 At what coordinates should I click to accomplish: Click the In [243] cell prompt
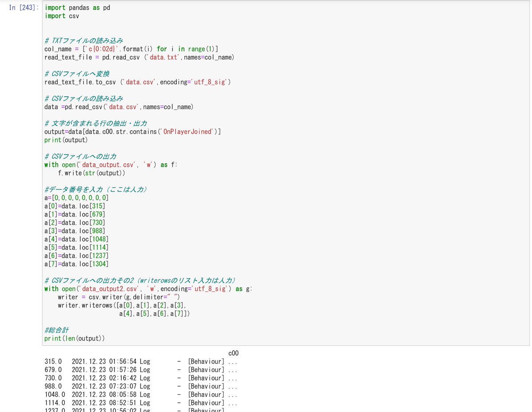click(x=23, y=8)
